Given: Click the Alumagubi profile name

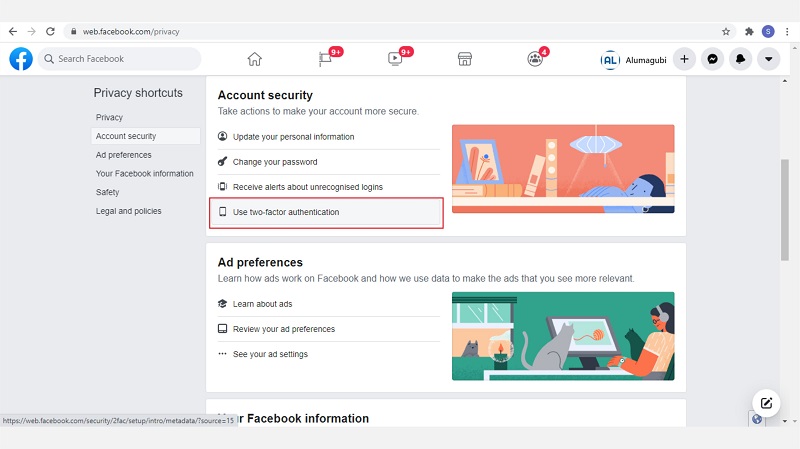Looking at the screenshot, I should click(x=646, y=60).
